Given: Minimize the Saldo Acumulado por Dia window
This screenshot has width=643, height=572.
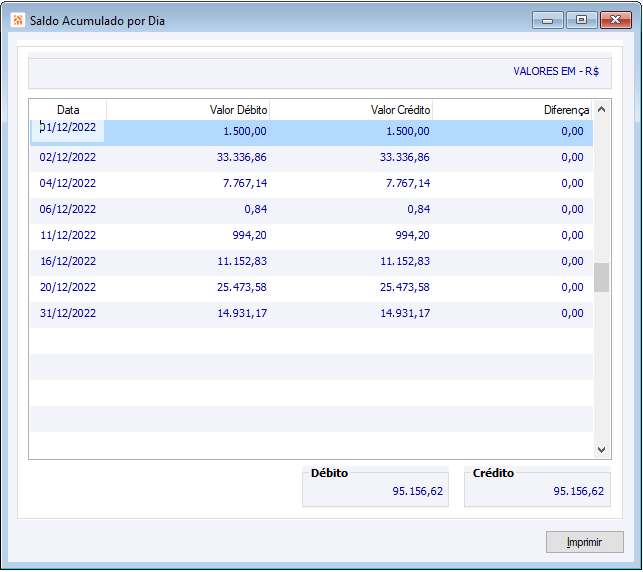Looking at the screenshot, I should coord(547,20).
